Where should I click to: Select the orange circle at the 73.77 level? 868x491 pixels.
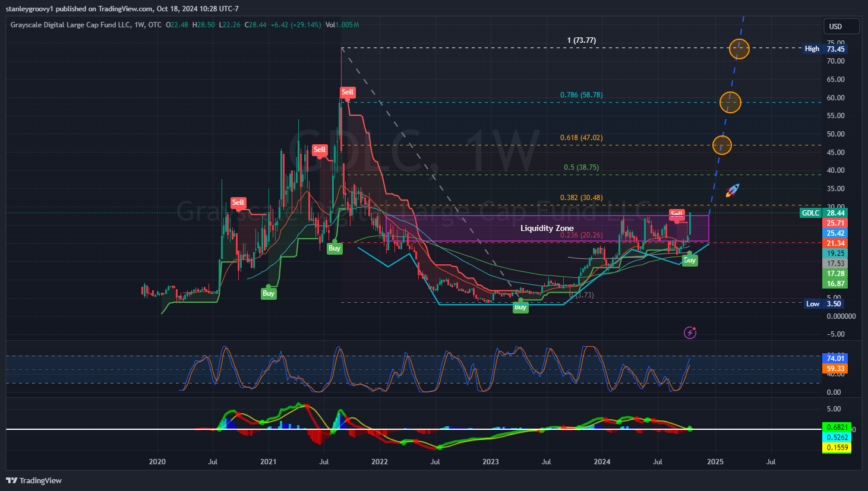(x=739, y=49)
